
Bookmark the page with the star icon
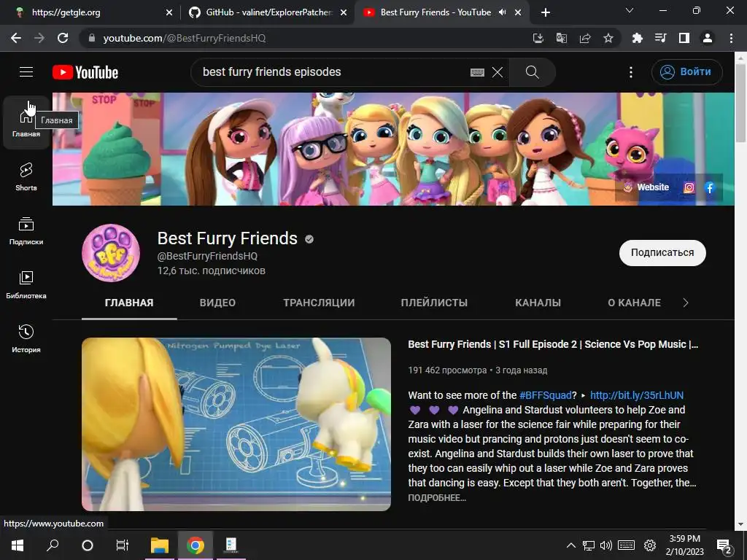[608, 38]
